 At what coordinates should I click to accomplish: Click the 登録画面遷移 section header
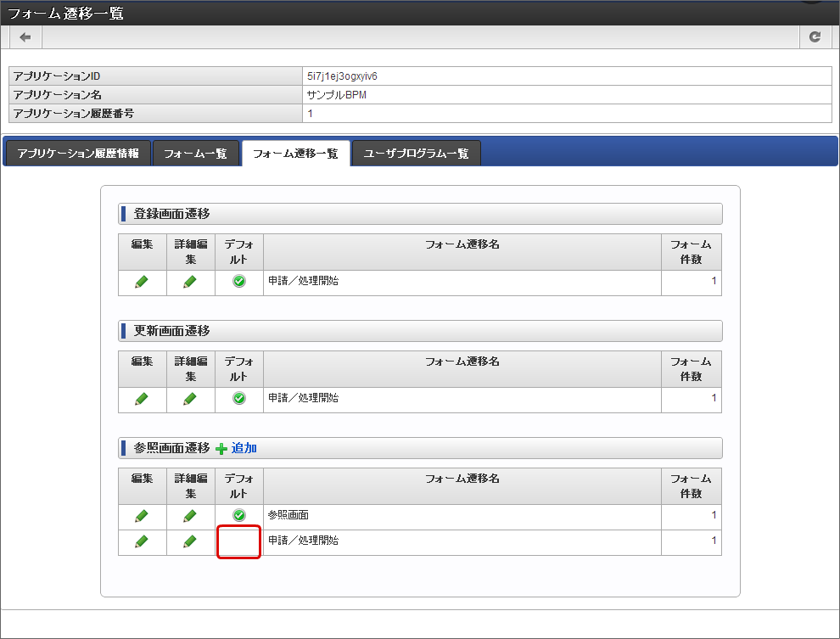pyautogui.click(x=420, y=214)
